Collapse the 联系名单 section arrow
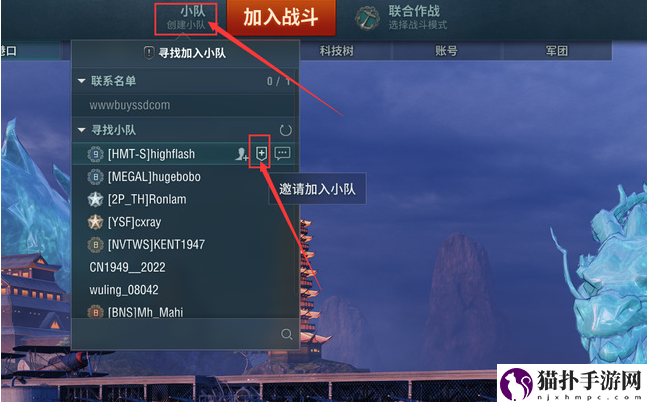647x403 pixels. pyautogui.click(x=82, y=81)
